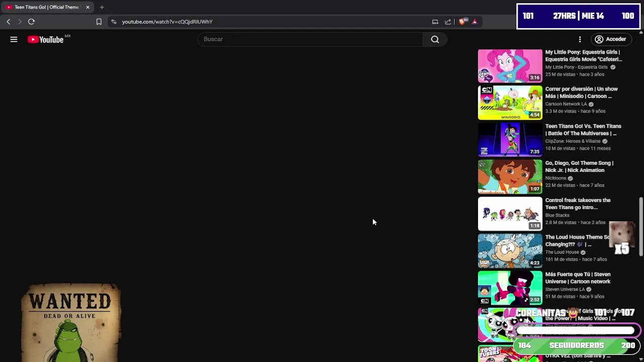Close the Teen Titans Go tab
This screenshot has height=362, width=644.
point(88,7)
